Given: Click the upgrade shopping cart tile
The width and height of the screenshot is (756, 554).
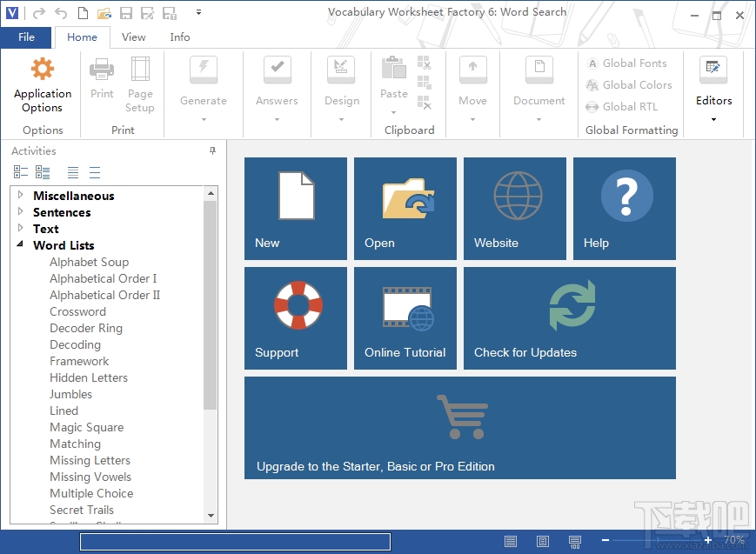Looking at the screenshot, I should [x=460, y=428].
